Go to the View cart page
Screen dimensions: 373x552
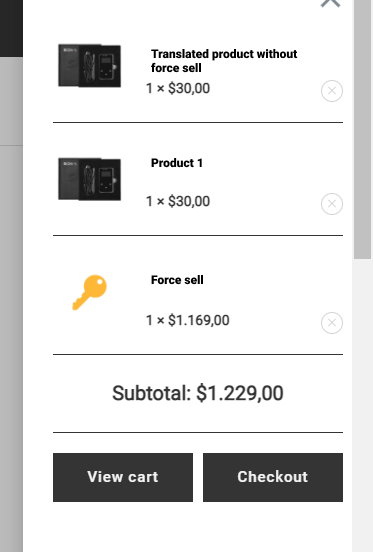tap(123, 477)
